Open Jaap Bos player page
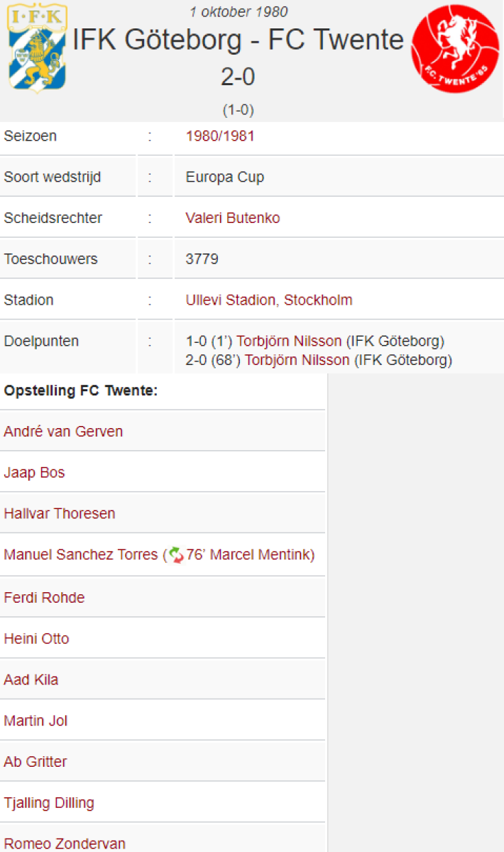Screen dimensions: 504x852 [34, 472]
